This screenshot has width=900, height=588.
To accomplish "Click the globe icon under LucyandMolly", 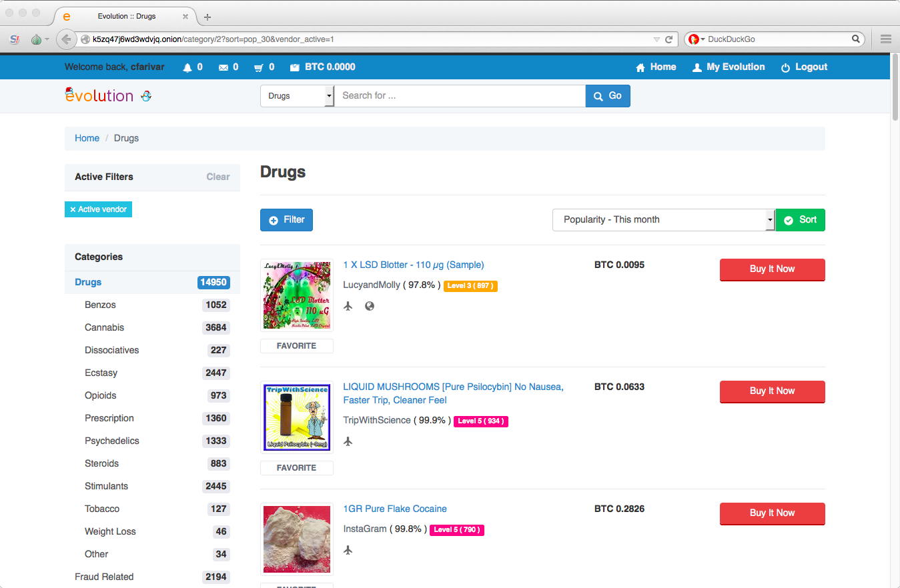I will [370, 306].
